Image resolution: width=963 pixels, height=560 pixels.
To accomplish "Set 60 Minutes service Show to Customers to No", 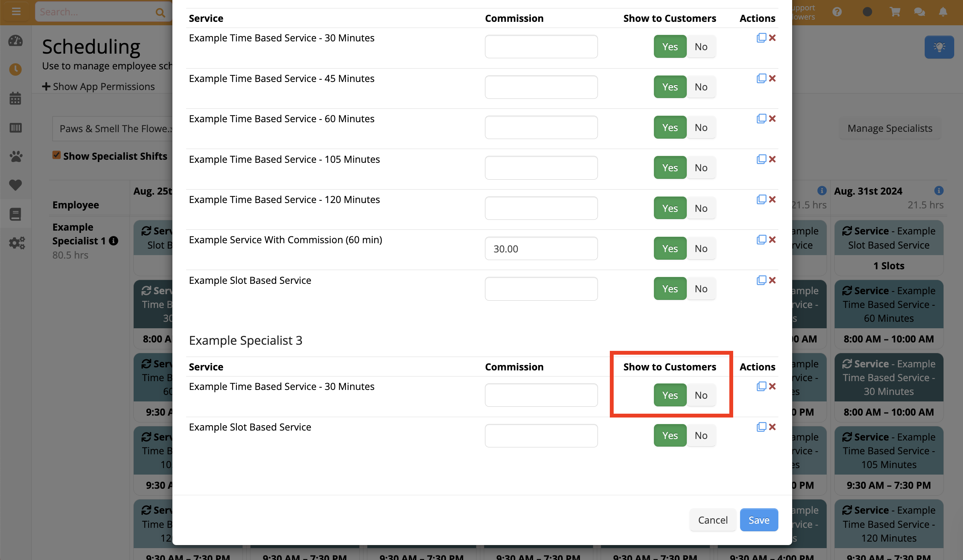I will click(701, 128).
